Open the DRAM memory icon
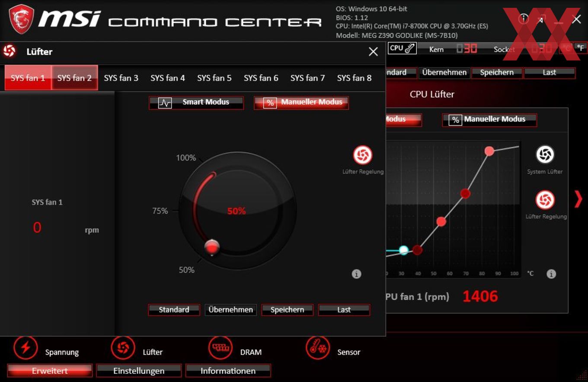The height and width of the screenshot is (382, 588). tap(220, 347)
